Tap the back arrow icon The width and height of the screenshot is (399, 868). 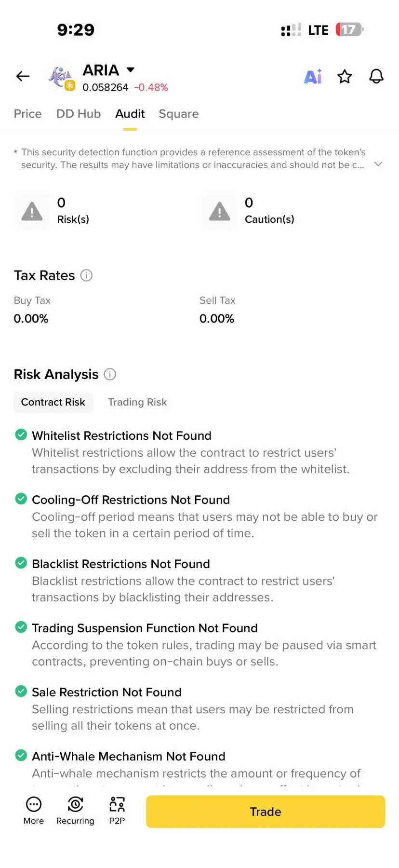[x=23, y=76]
